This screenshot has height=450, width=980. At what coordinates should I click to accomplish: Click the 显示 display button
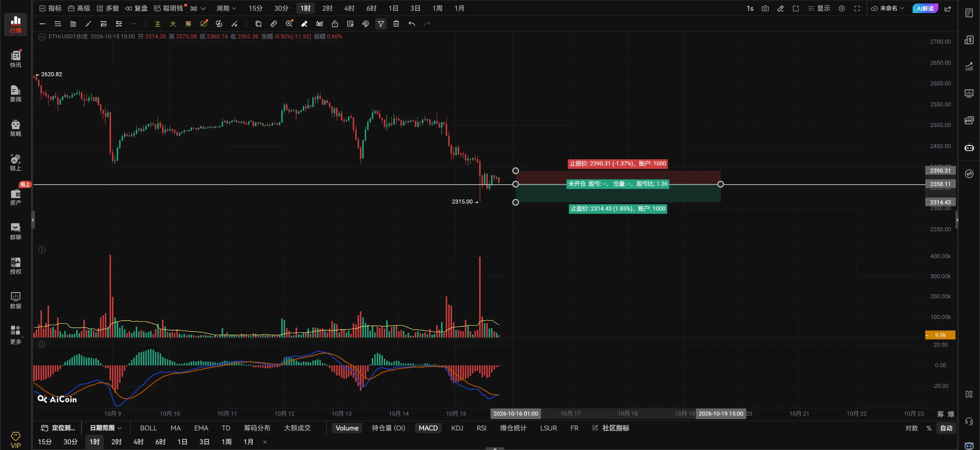pos(819,8)
